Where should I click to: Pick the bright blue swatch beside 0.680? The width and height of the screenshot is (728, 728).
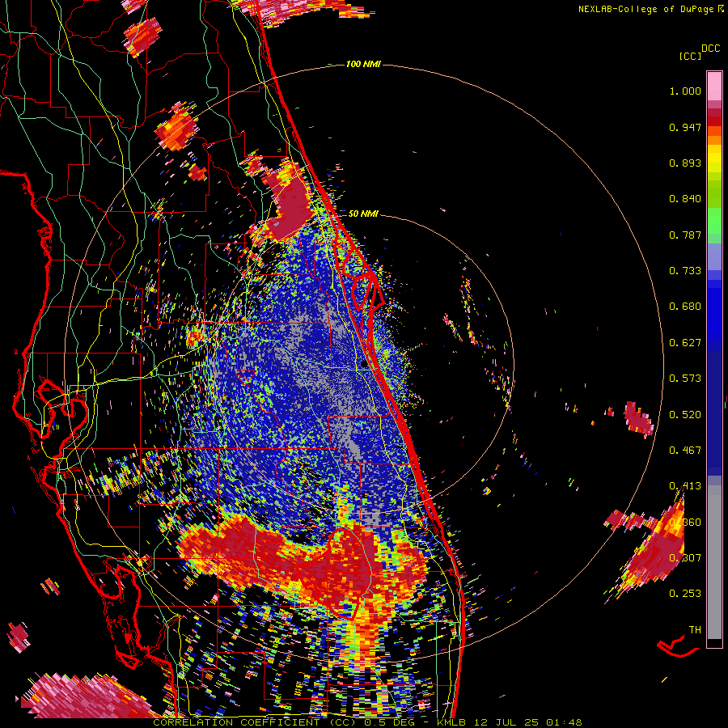[714, 309]
